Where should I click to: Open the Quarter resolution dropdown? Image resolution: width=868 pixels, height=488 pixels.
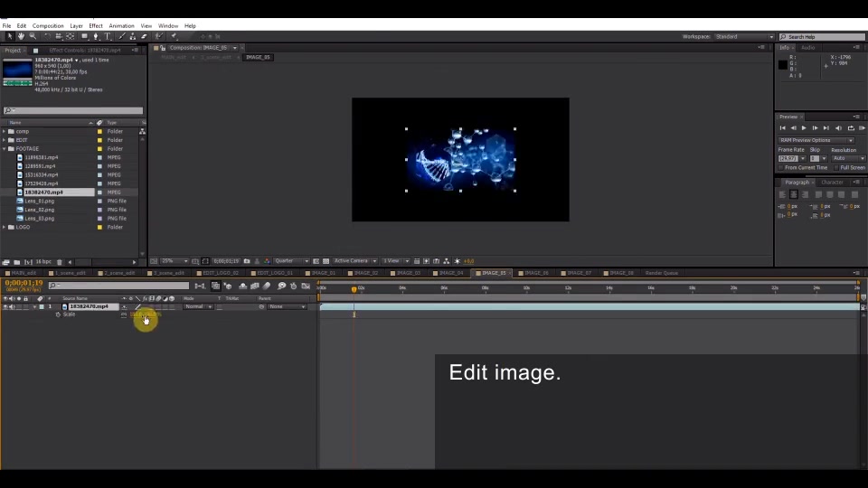pos(291,261)
